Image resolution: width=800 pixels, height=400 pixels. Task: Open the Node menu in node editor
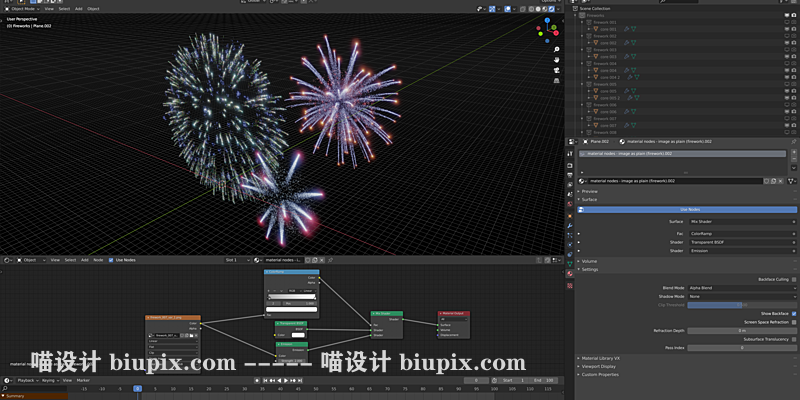tap(98, 260)
